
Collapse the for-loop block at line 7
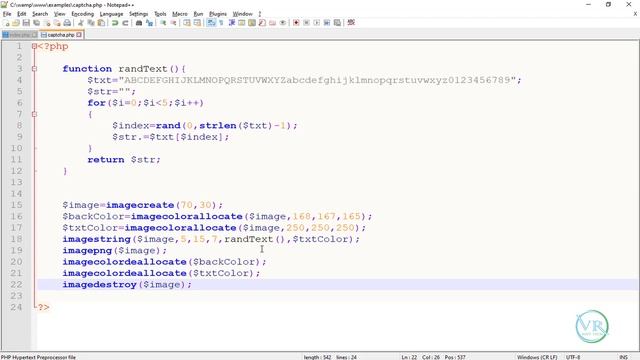point(34,114)
